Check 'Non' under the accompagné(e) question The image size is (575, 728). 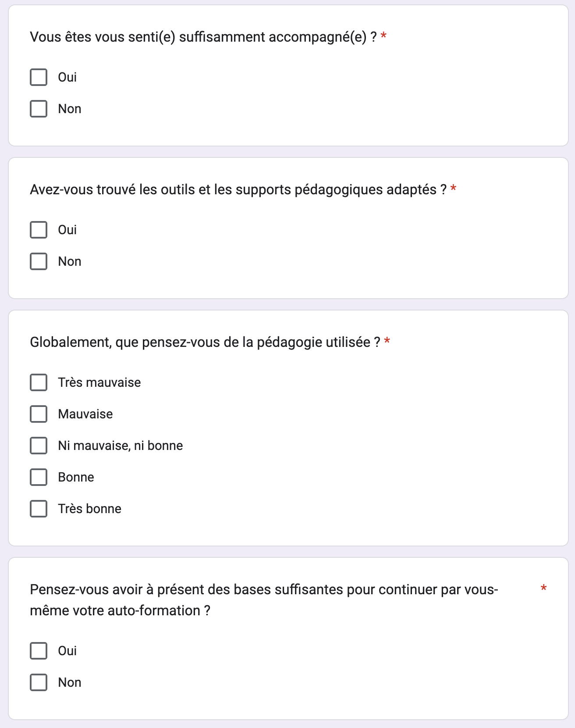coord(39,109)
